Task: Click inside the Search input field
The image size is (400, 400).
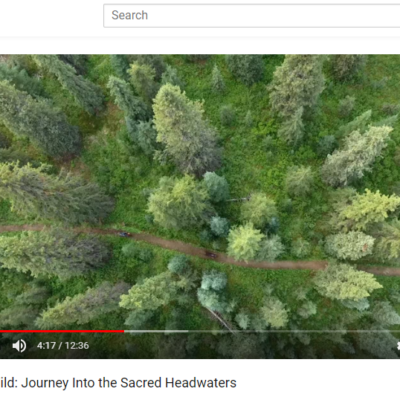Action: (x=252, y=15)
